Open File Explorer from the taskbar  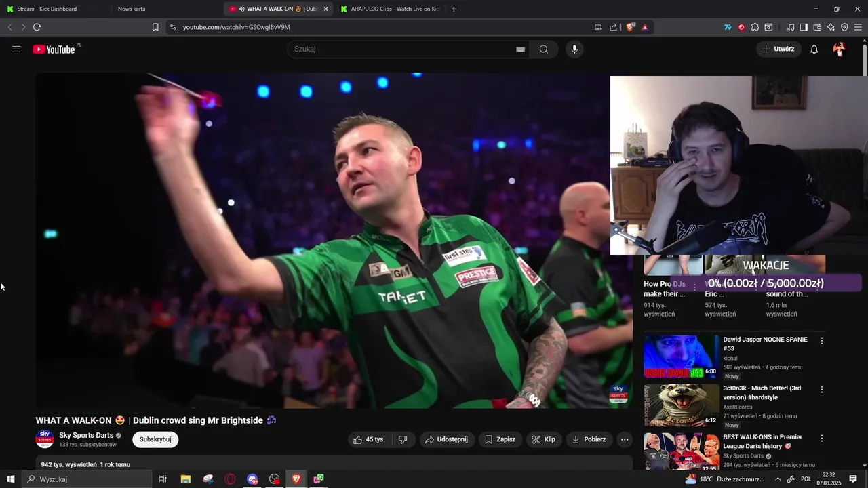(x=185, y=479)
